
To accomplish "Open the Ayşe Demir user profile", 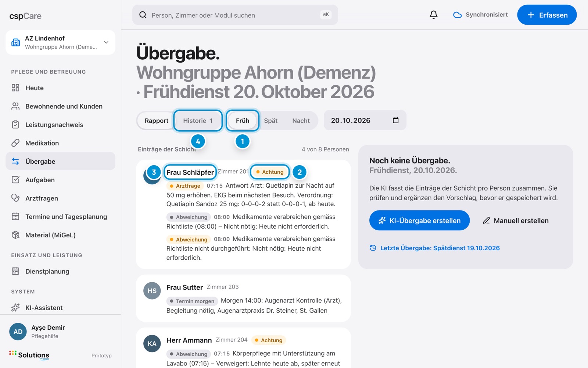I will (x=60, y=331).
